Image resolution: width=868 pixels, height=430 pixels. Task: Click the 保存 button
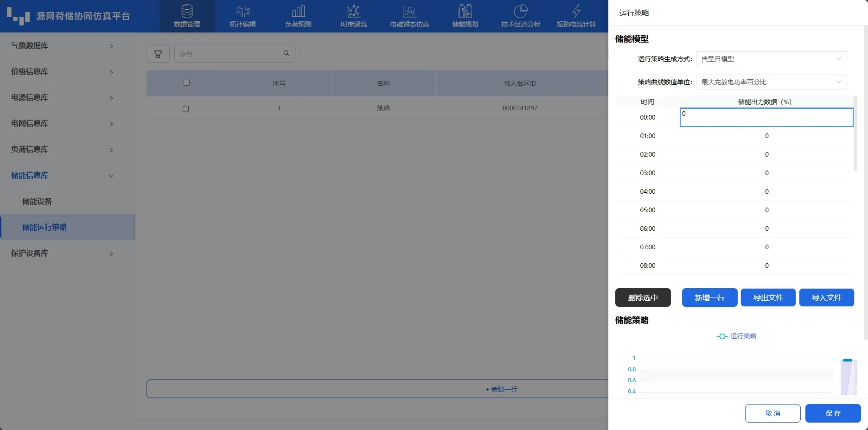(x=833, y=413)
